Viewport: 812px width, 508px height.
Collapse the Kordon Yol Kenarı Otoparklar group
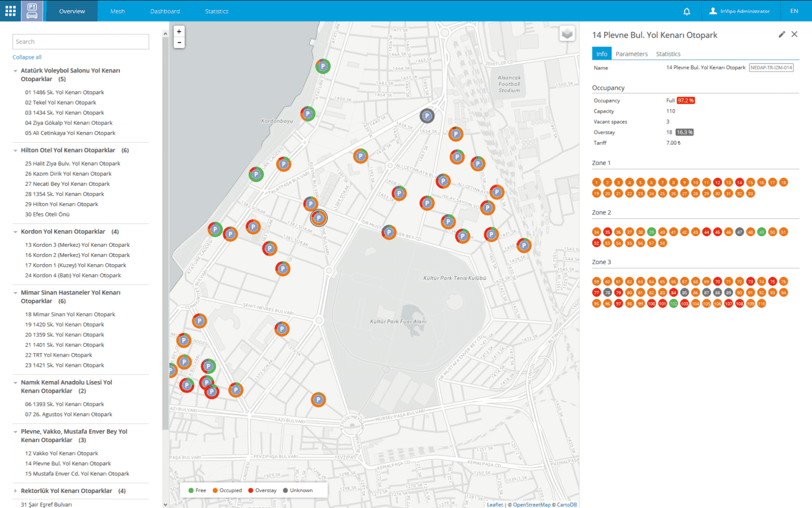(15, 231)
